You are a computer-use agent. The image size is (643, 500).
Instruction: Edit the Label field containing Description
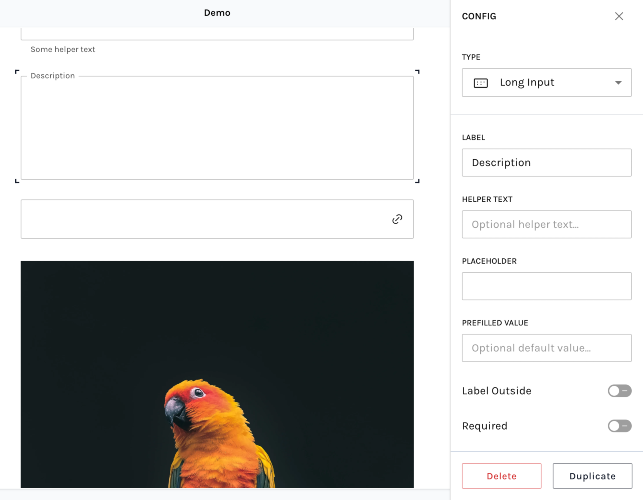[x=547, y=162]
